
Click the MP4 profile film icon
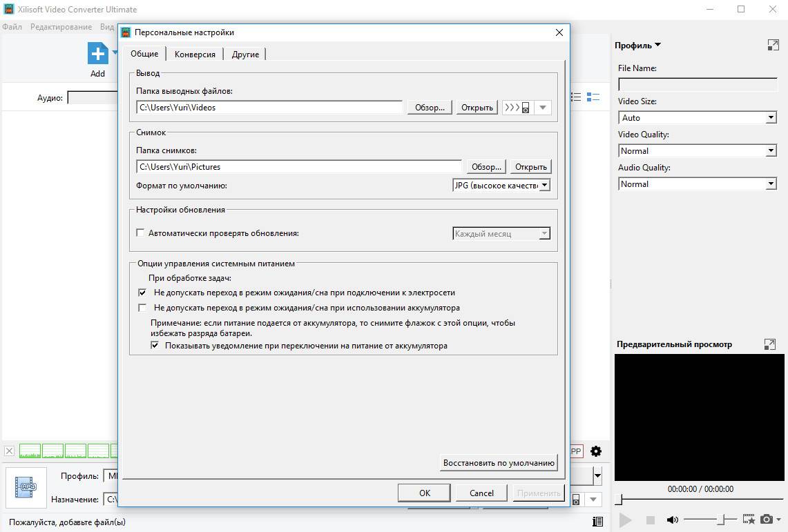(x=26, y=487)
